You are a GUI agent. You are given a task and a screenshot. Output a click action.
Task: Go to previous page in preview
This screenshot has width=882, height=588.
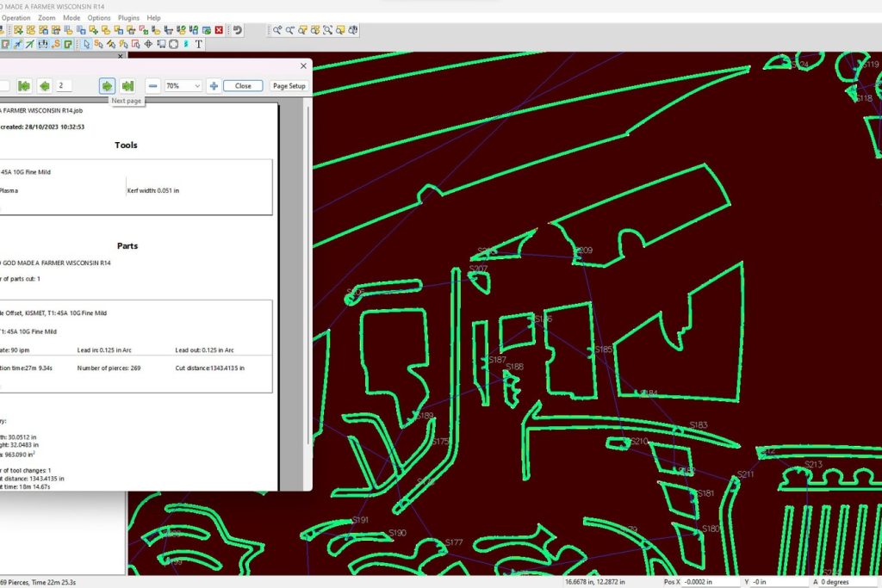[x=44, y=86]
